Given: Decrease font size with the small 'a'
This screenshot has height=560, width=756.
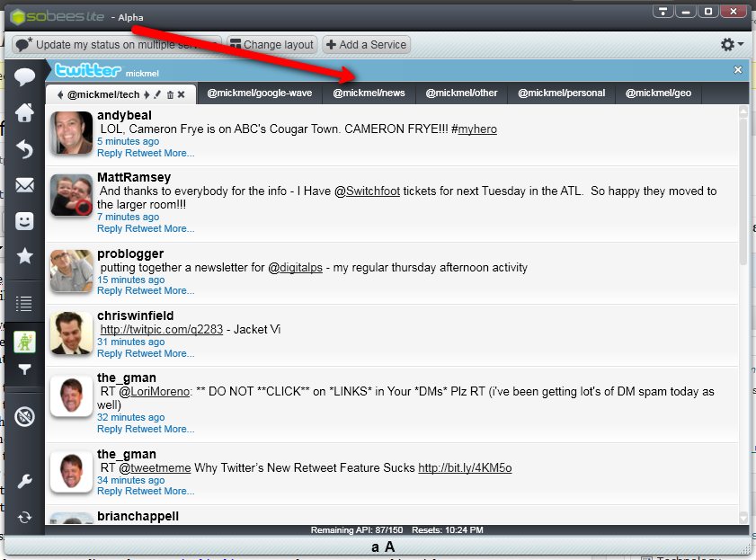Looking at the screenshot, I should [375, 547].
